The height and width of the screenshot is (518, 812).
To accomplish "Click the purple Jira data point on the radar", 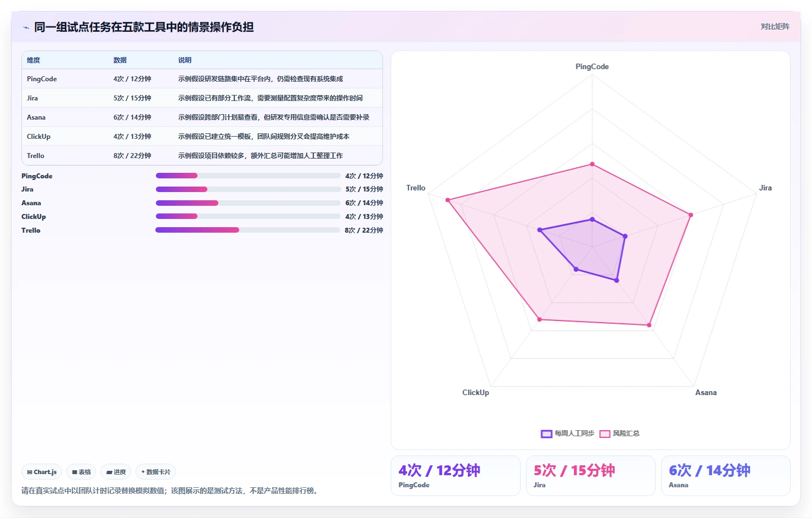I will pyautogui.click(x=625, y=237).
